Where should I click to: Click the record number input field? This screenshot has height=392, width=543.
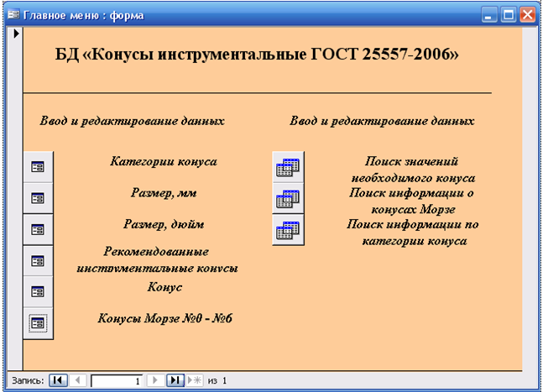pos(116,380)
